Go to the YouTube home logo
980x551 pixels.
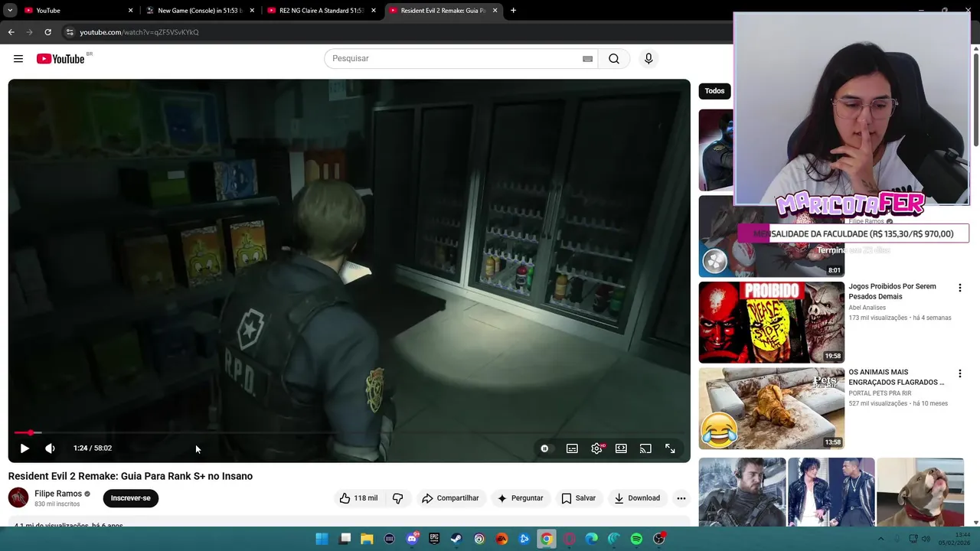[x=60, y=59]
